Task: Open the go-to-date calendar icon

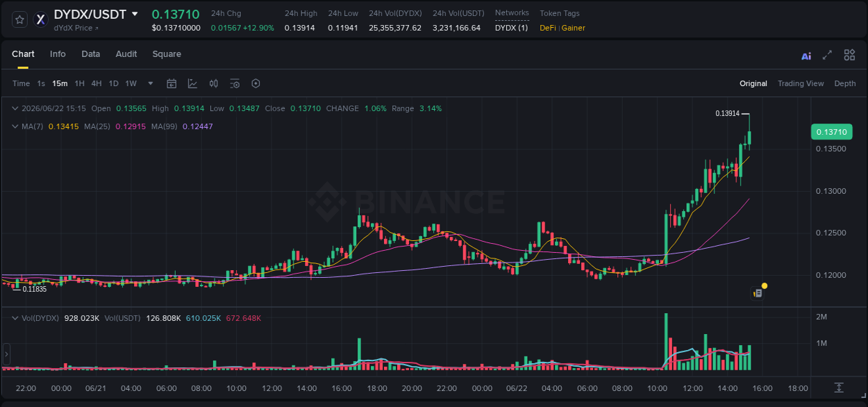Action: point(172,83)
